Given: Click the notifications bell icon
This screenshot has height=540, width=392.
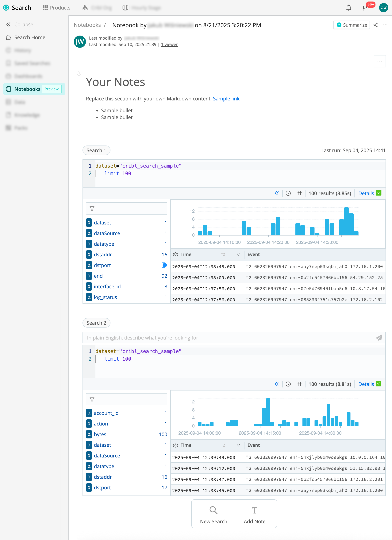Looking at the screenshot, I should click(x=348, y=8).
